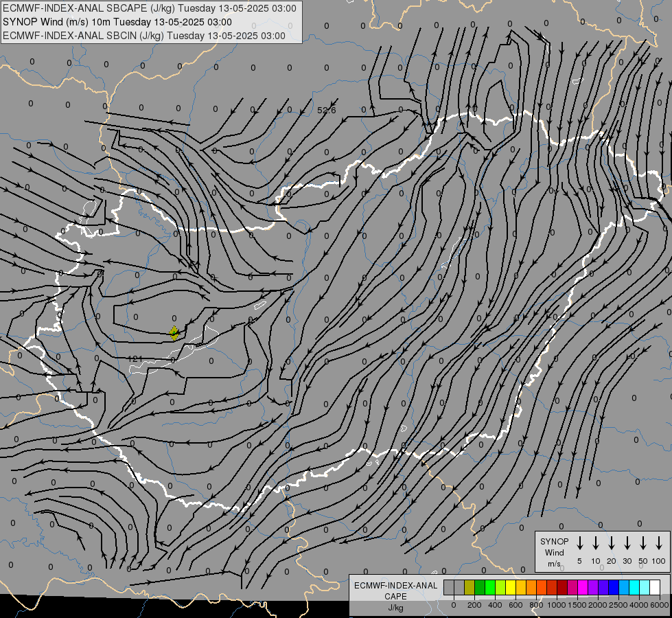Viewport: 672px width, 618px height.
Task: Click the 20 m/s wind arrow in legend
Action: coord(612,543)
